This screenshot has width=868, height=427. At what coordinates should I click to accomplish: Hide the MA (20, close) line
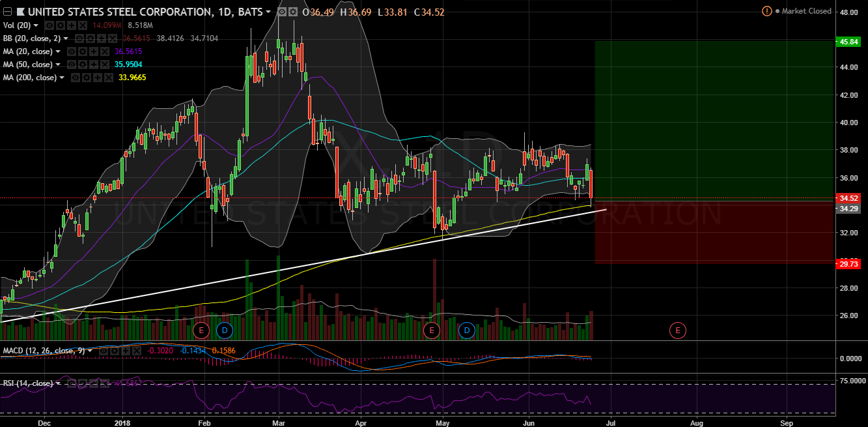(72, 52)
